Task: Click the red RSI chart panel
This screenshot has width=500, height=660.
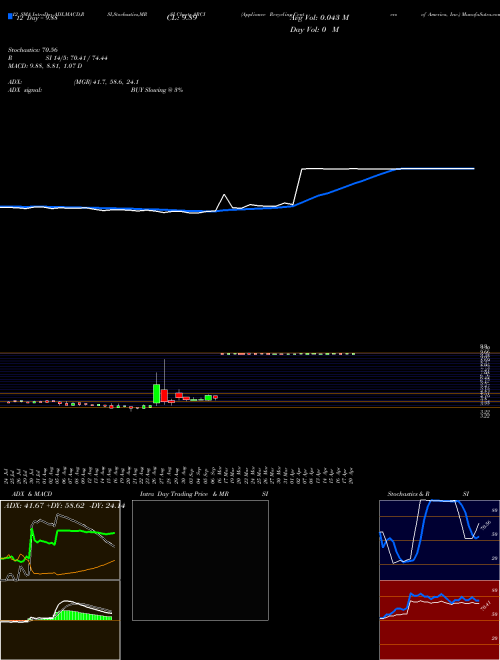Action: pos(439,620)
